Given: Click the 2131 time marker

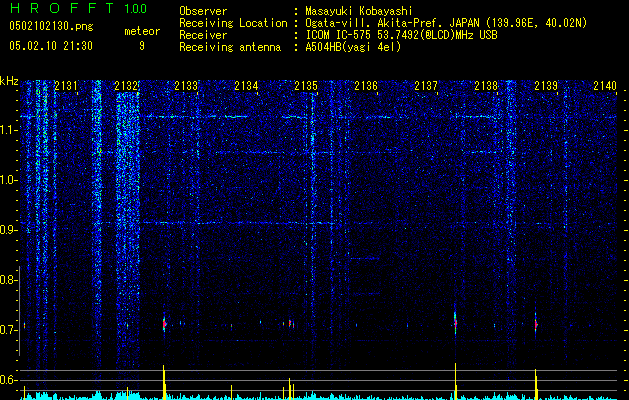Looking at the screenshot, I should [66, 85].
